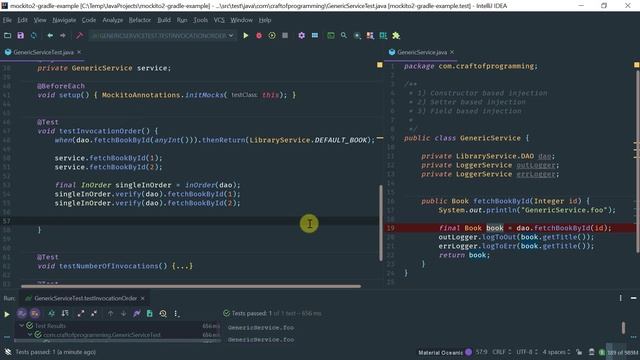The width and height of the screenshot is (640, 360).
Task: Click the horizontal scrollbar under left editor
Action: 191,287
